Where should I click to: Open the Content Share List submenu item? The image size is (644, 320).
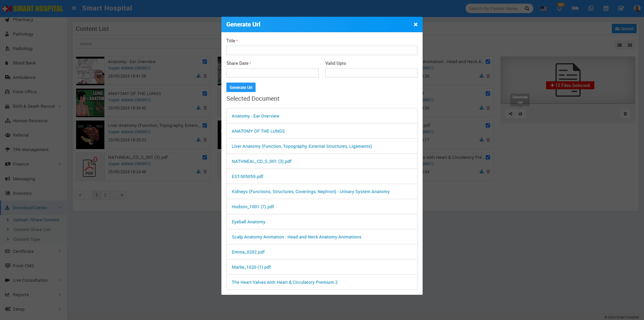click(x=32, y=230)
